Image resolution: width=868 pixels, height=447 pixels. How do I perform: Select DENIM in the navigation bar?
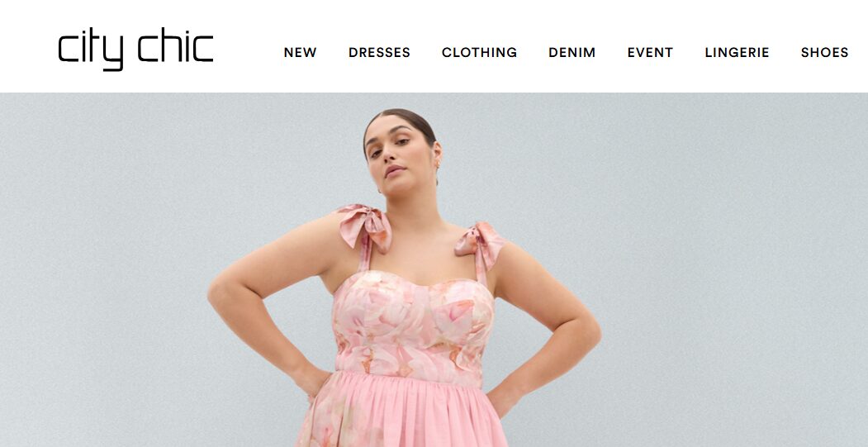572,53
